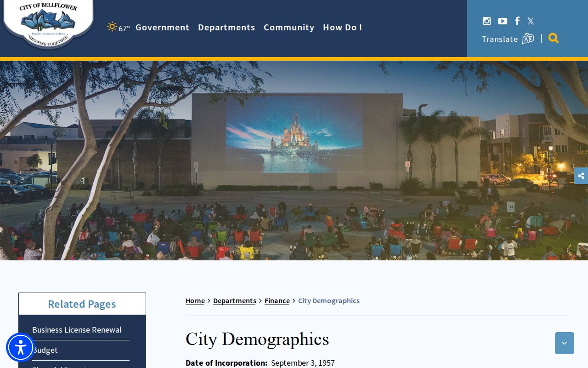Open the Budget related page
The image size is (588, 368).
45,350
